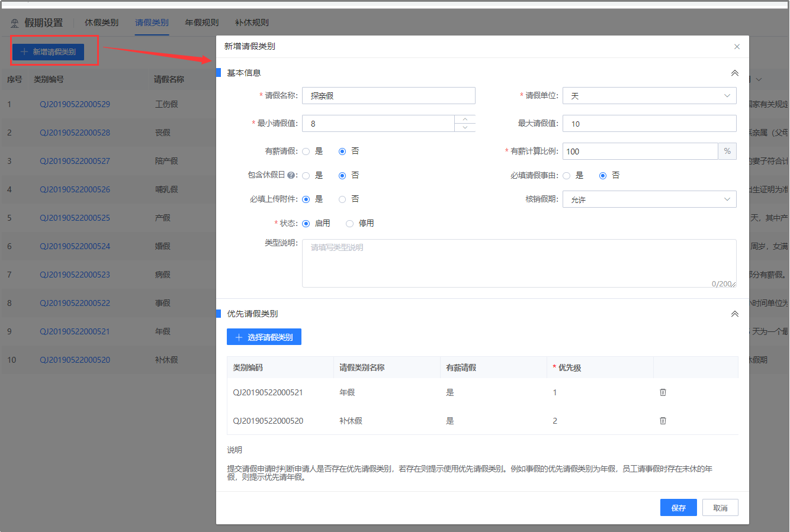Click the help icon beside 包含休假日
Screen dimensions: 790x532
click(x=291, y=176)
